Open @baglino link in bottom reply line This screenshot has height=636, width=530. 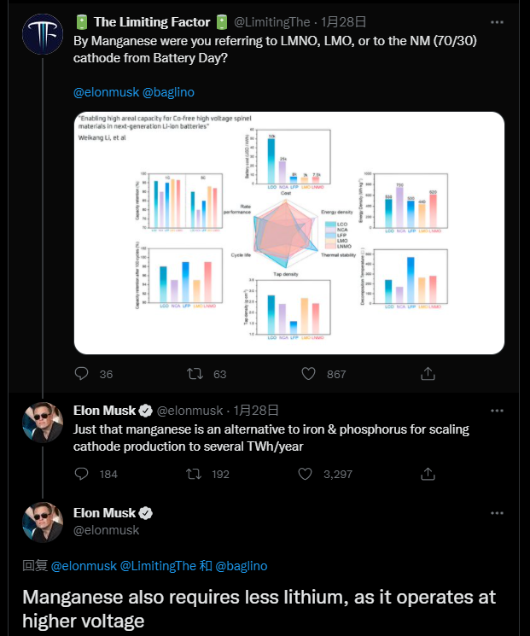[241, 566]
